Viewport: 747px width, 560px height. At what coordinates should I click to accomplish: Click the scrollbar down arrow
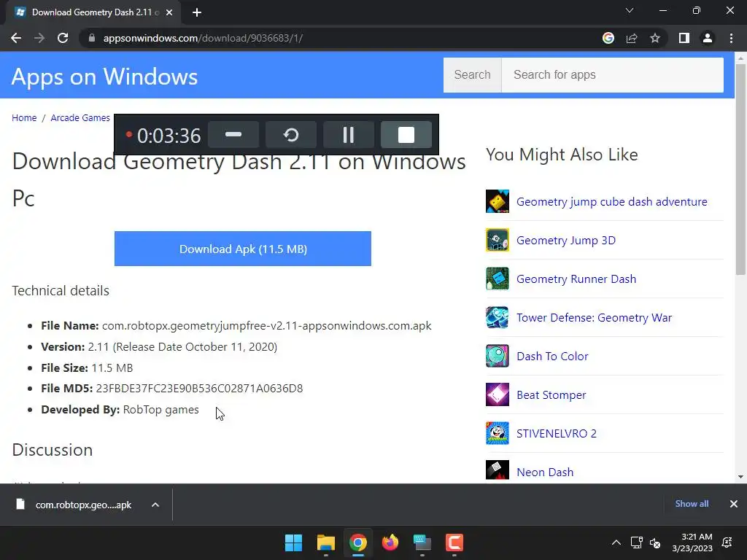740,477
